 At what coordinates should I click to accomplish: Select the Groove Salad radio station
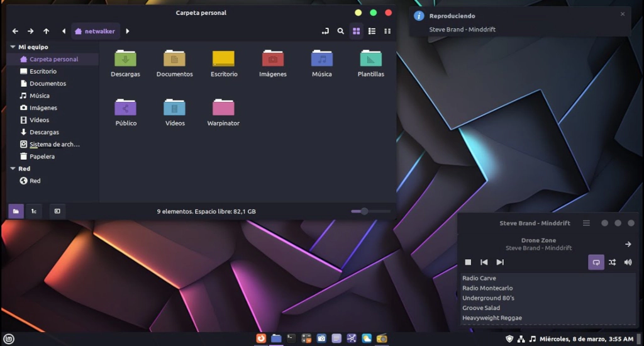tap(481, 308)
